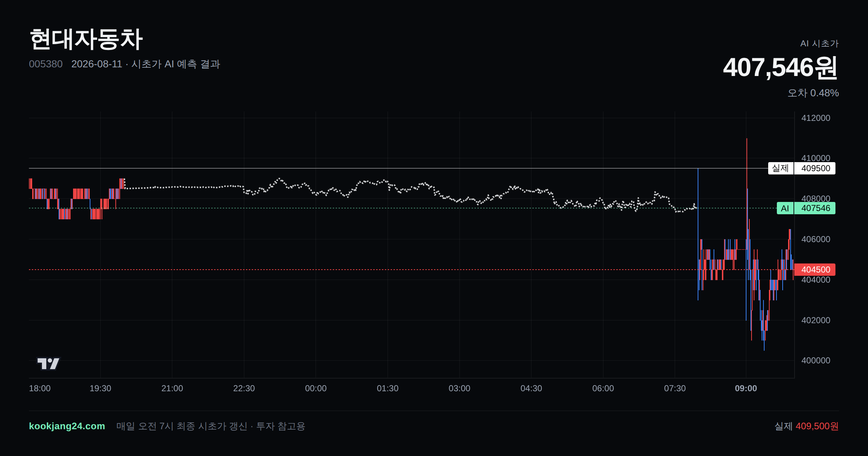868x456 pixels.
Task: Click the 407,546원 predicted price
Action: [780, 68]
